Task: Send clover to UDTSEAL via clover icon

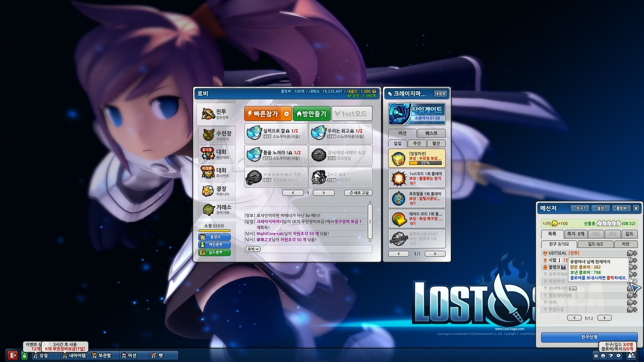Action: pos(632,253)
